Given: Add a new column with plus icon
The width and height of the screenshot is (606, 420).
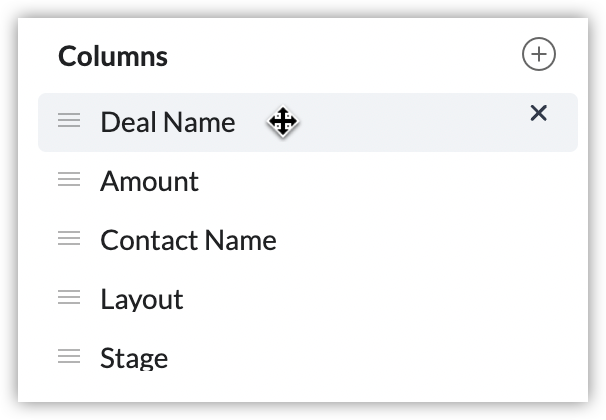Looking at the screenshot, I should pos(538,55).
